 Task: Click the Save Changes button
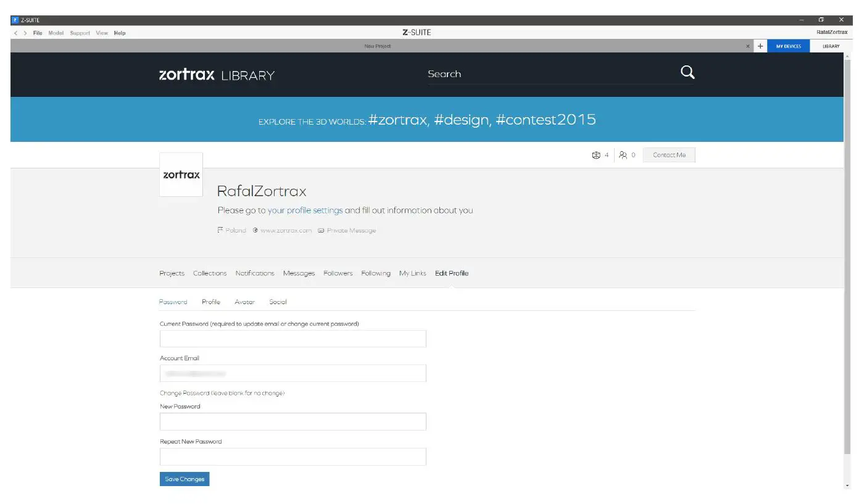pyautogui.click(x=184, y=479)
